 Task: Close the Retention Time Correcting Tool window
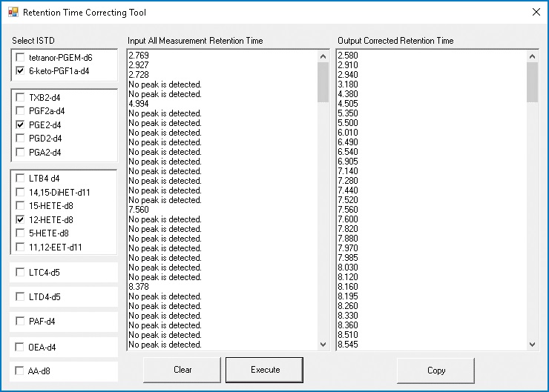[535, 12]
